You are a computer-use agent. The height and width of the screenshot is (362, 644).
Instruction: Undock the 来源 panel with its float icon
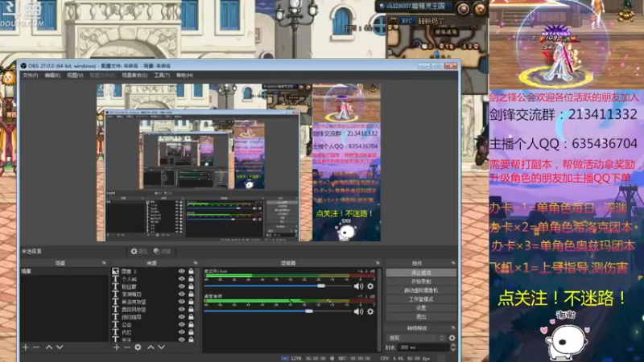point(196,263)
